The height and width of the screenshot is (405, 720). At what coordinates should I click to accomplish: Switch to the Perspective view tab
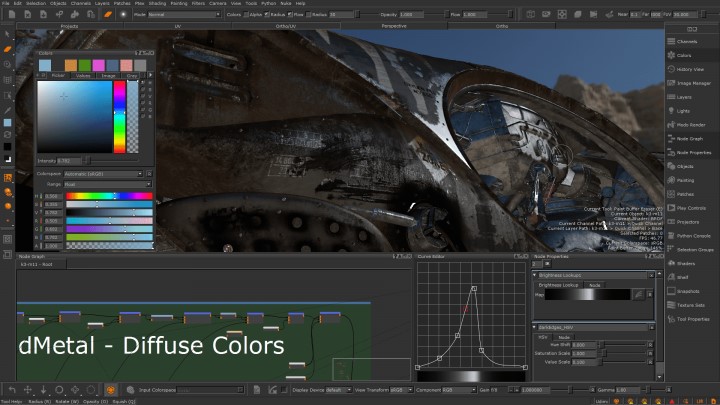pyautogui.click(x=393, y=26)
